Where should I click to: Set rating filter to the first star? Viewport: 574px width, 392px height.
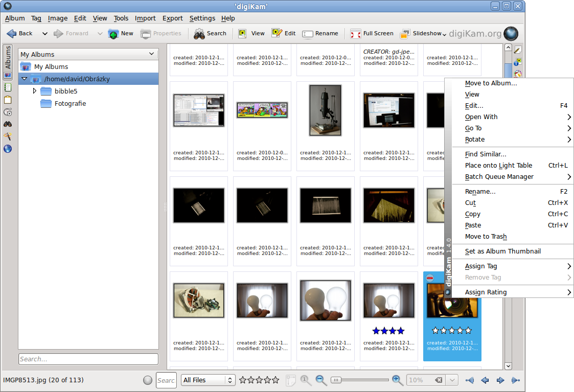pos(243,380)
